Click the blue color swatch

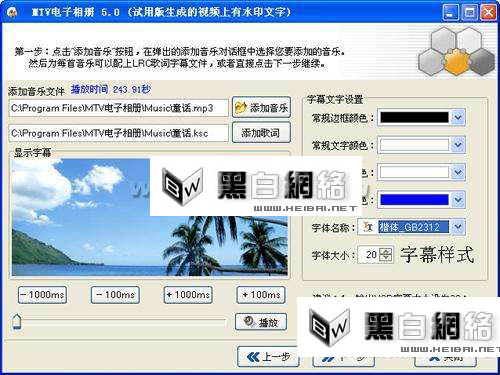coord(415,200)
